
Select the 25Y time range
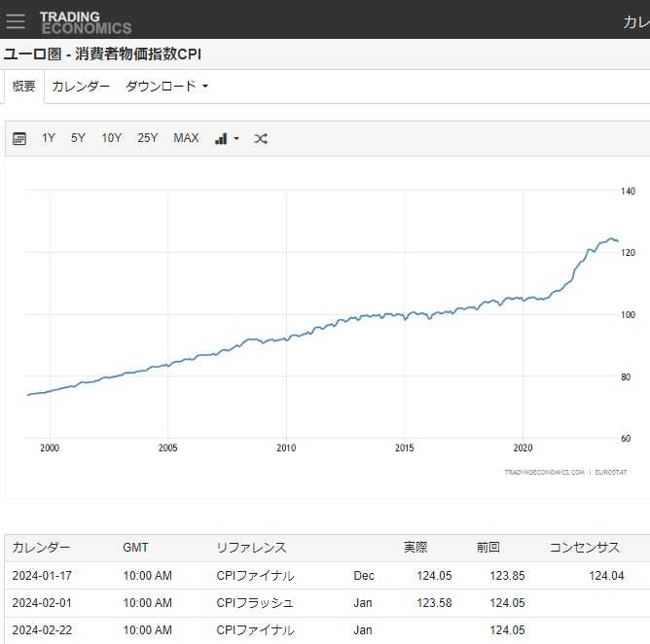coord(148,138)
